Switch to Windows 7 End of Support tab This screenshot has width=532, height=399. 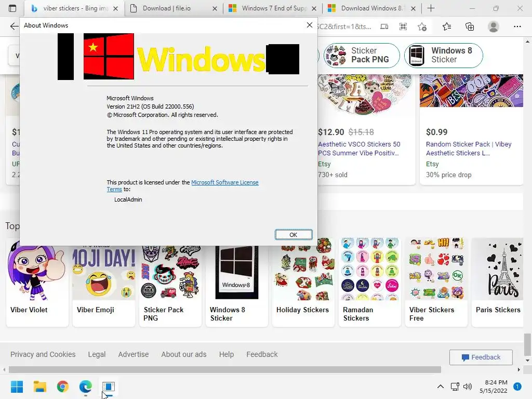point(273,8)
